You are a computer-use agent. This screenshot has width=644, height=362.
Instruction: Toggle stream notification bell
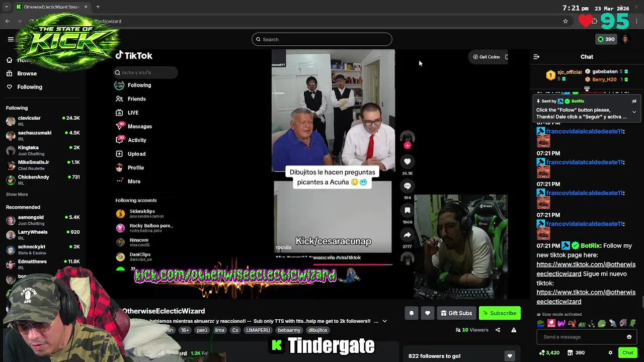click(x=412, y=313)
